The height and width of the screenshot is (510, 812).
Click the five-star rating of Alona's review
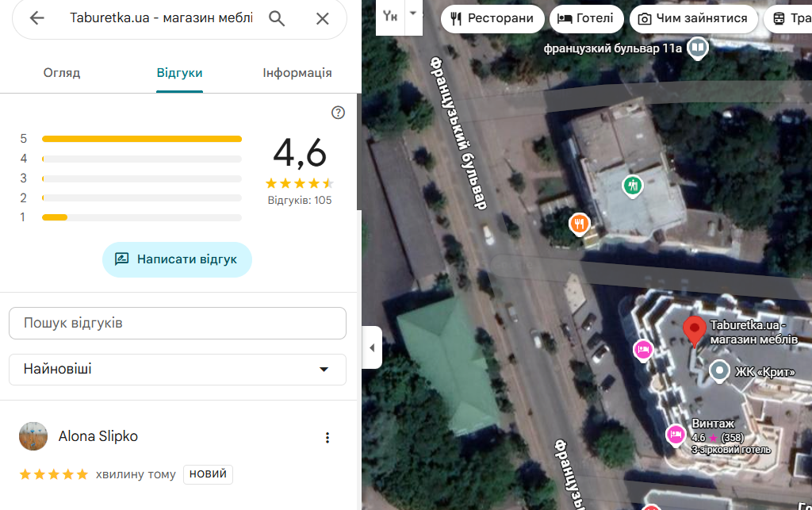coord(54,474)
